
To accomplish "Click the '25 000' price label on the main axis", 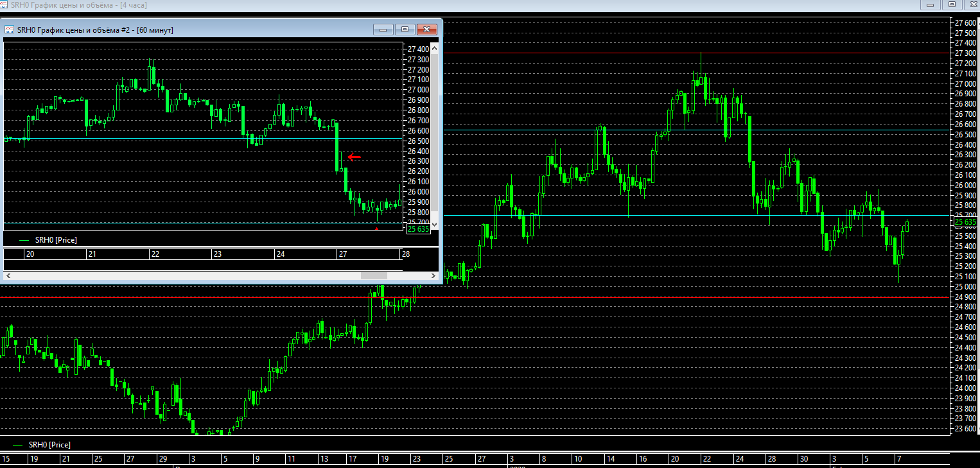I will coord(965,287).
